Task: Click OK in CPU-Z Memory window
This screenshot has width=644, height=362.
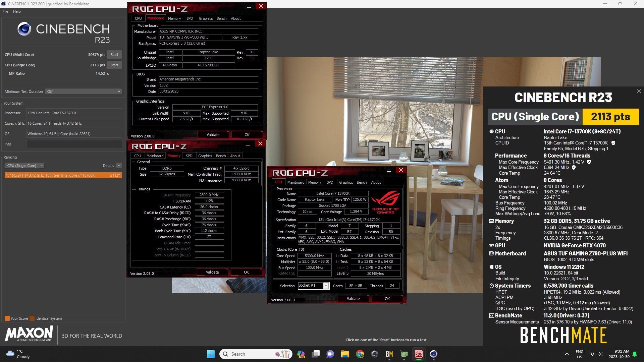Action: point(246,272)
